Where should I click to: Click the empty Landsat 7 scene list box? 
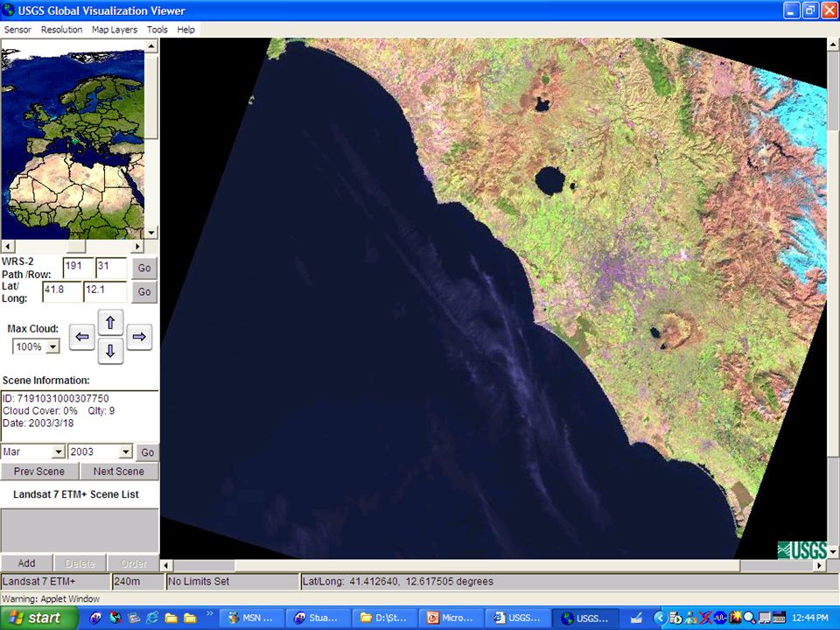pos(80,530)
